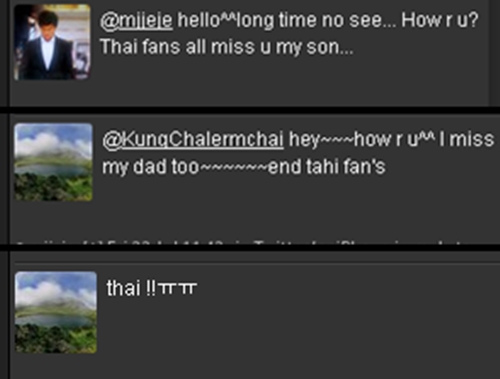Image resolution: width=500 pixels, height=379 pixels.
Task: Click landscape avatar beside the 'thai !!' tweet
Action: point(56,312)
